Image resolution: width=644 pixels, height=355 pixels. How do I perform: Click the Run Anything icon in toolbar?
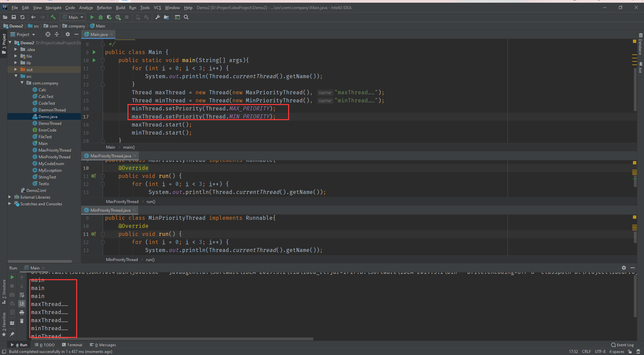(177, 17)
